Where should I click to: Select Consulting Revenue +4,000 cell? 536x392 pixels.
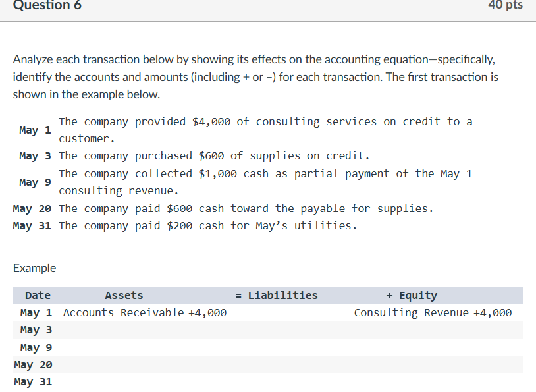[434, 312]
